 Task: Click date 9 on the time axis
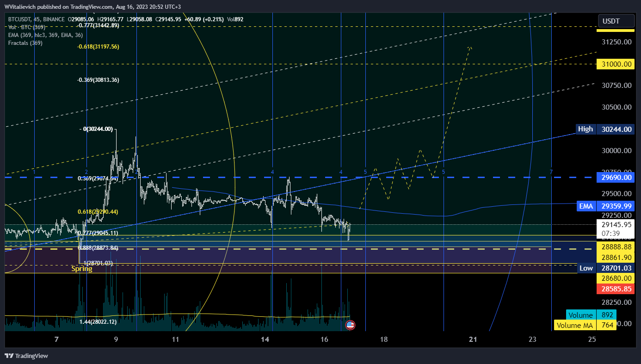(116, 339)
